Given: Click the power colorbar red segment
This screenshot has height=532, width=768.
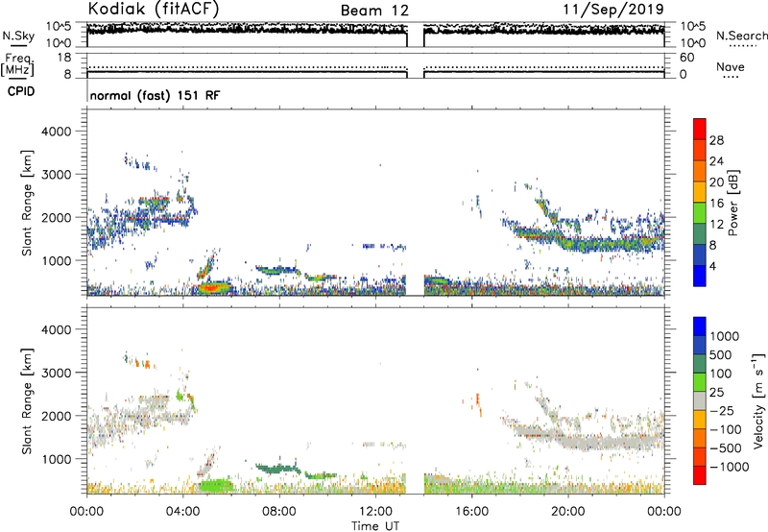Looking at the screenshot, I should tap(700, 130).
